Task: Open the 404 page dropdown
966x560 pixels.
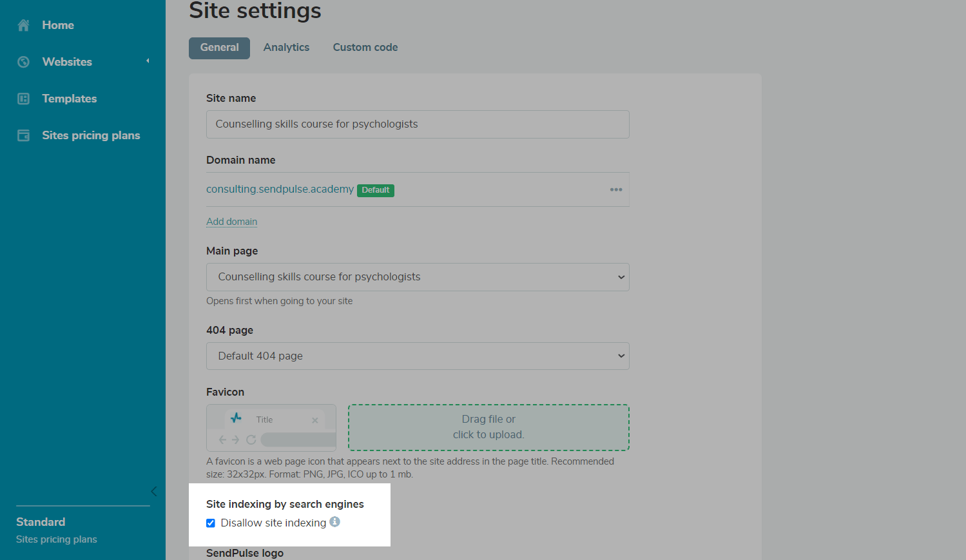Action: tap(417, 356)
